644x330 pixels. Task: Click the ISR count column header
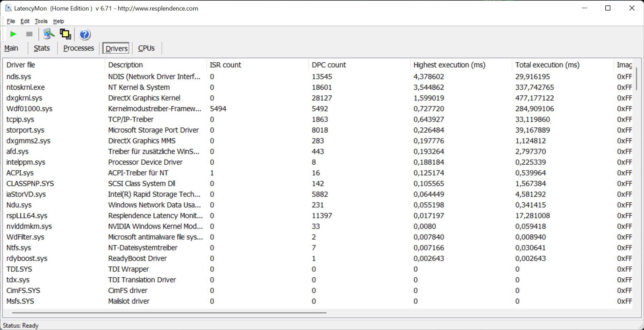[x=225, y=65]
